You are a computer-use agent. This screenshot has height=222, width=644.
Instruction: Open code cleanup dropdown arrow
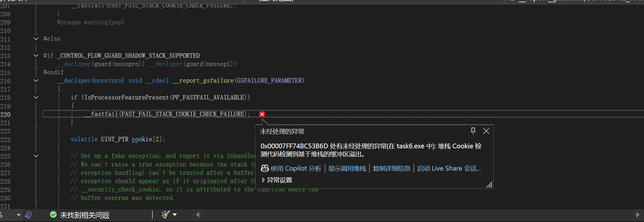[175, 215]
